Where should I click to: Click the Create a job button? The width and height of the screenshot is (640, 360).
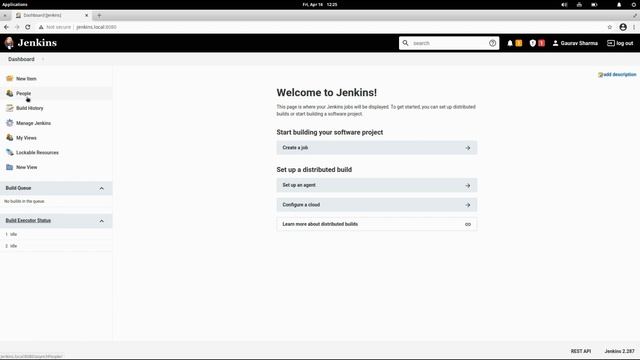click(377, 148)
